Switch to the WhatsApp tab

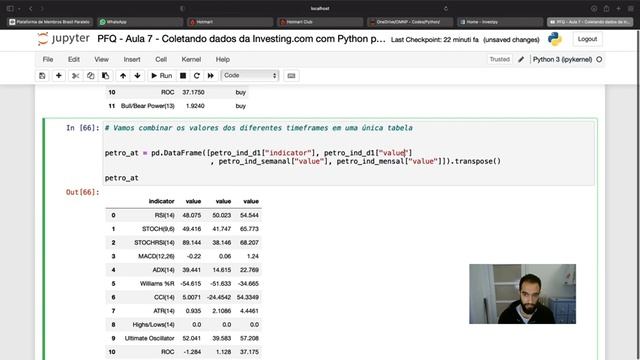pos(139,22)
